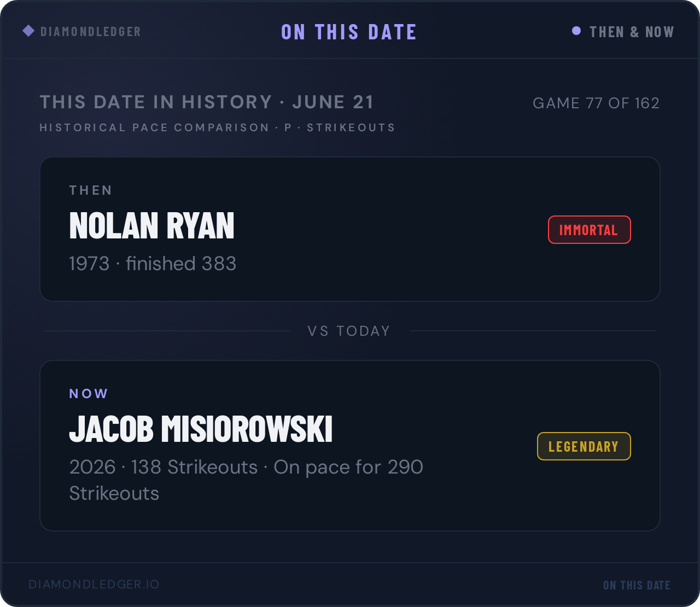Click the Game 77 of 162 indicator
The height and width of the screenshot is (607, 700).
[596, 103]
